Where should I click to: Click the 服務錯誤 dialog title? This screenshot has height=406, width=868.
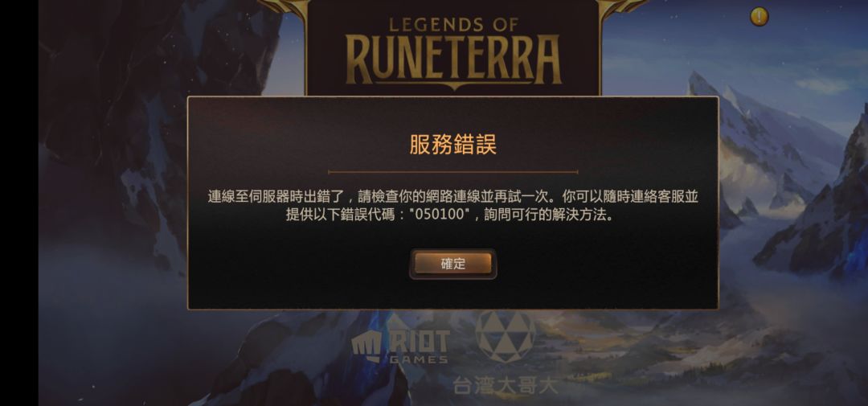click(x=452, y=145)
